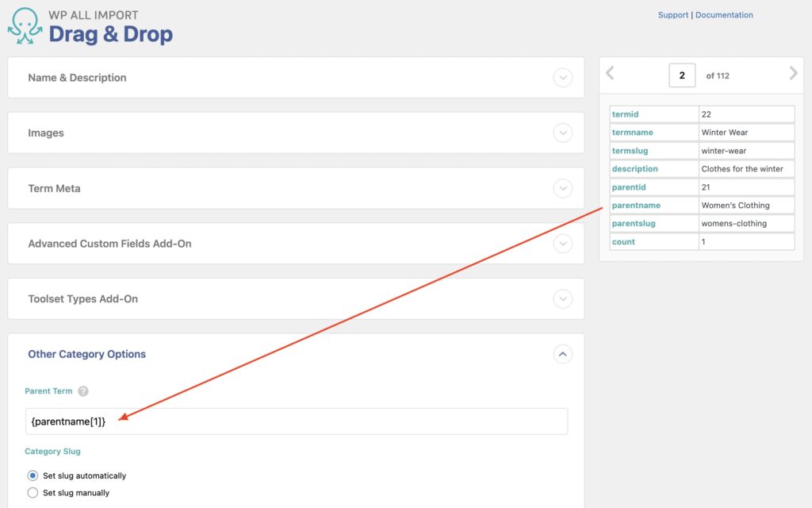Click the termslug field name

tap(630, 151)
